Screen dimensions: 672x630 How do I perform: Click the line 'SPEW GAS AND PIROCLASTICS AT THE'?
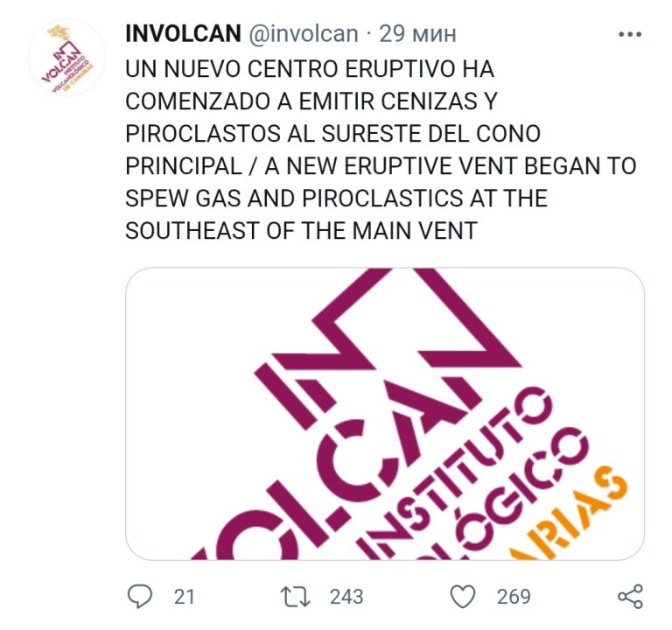click(336, 198)
